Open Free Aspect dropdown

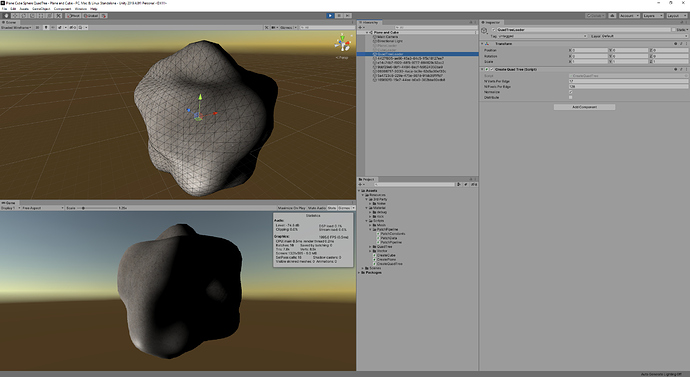(x=43, y=208)
